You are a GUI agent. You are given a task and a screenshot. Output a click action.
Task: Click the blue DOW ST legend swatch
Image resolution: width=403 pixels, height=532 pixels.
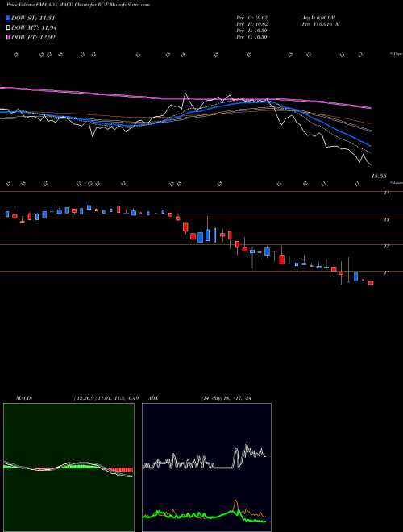coord(8,18)
